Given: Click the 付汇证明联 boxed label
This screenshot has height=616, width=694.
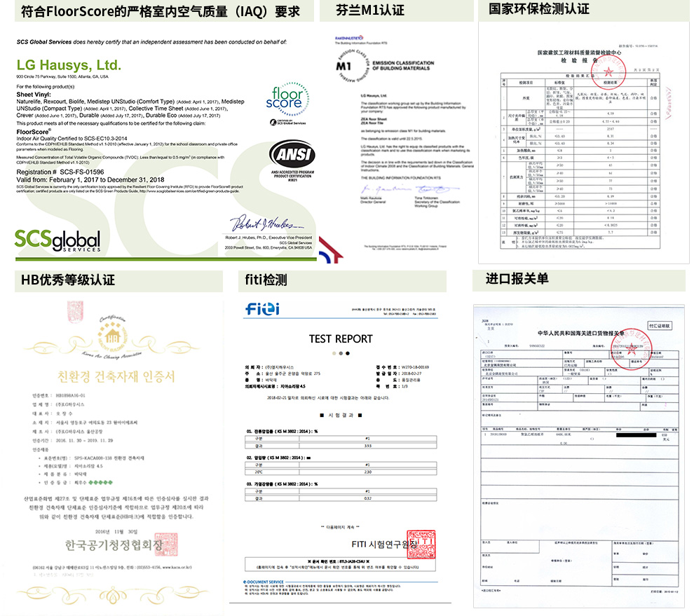Looking at the screenshot, I should tap(660, 326).
